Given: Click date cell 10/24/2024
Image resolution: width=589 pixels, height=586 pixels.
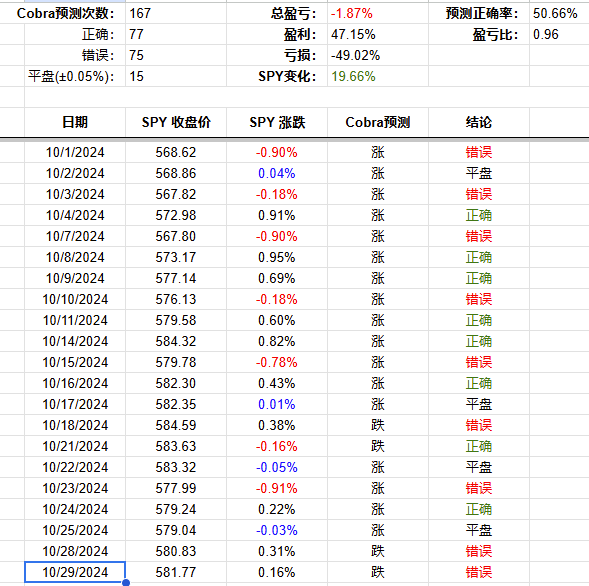Looking at the screenshot, I should [x=75, y=510].
